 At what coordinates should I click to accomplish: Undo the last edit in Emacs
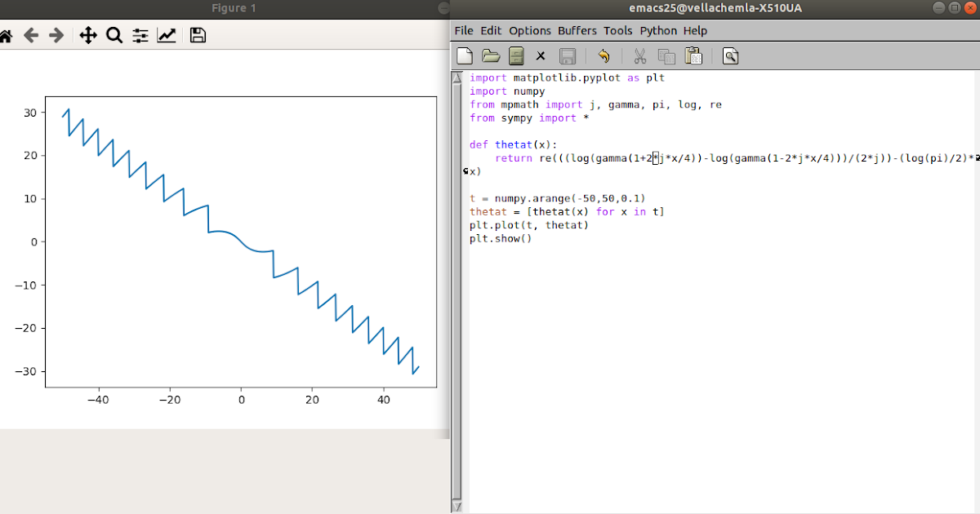pos(603,55)
